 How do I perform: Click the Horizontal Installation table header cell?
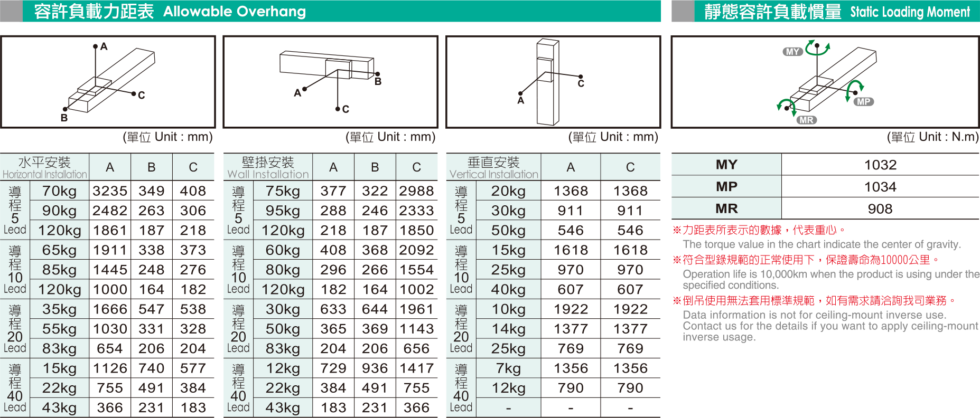45,167
